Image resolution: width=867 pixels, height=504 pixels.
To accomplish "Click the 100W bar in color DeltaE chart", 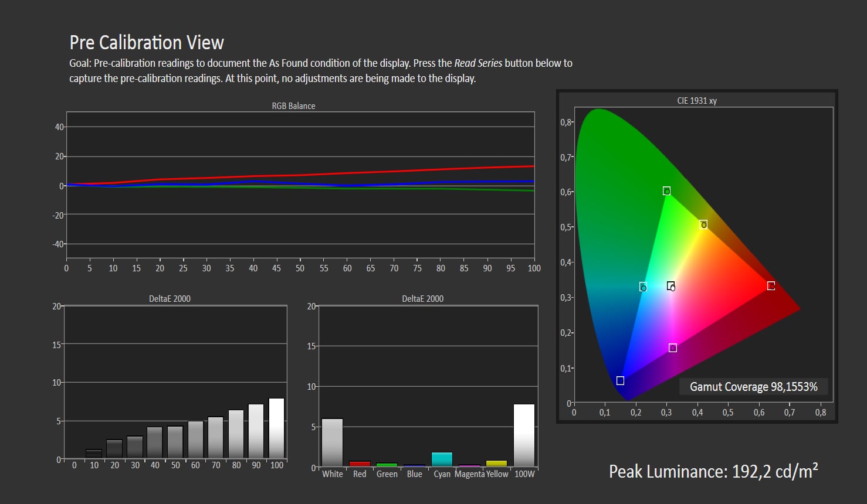I will [x=524, y=435].
